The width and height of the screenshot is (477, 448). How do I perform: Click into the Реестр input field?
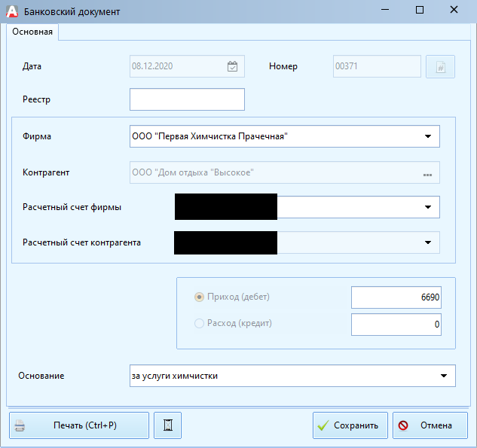coord(187,99)
